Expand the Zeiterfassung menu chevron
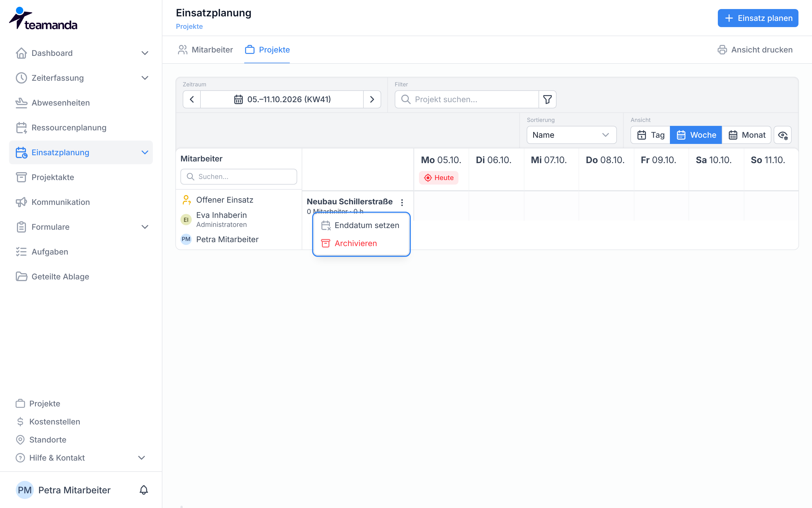This screenshot has width=812, height=508. click(145, 78)
